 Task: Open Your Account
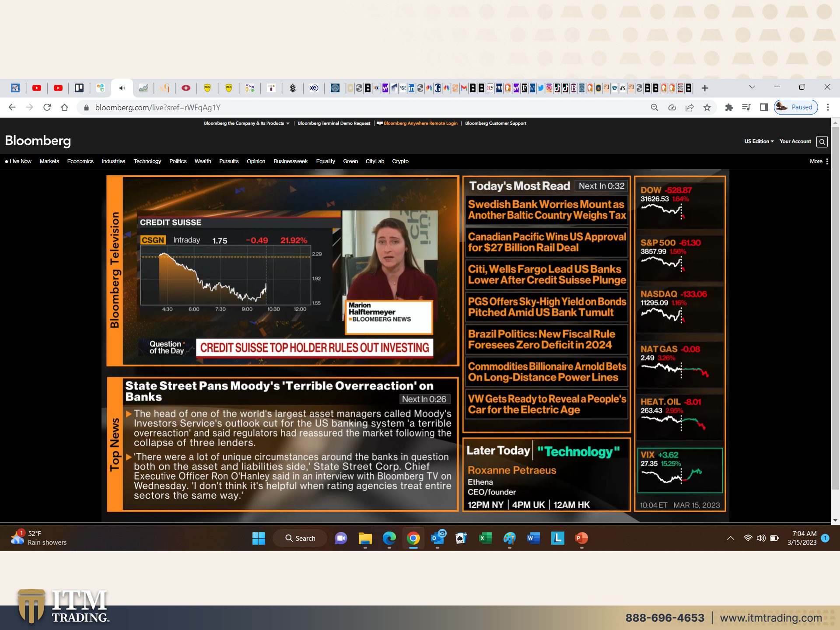pos(795,141)
